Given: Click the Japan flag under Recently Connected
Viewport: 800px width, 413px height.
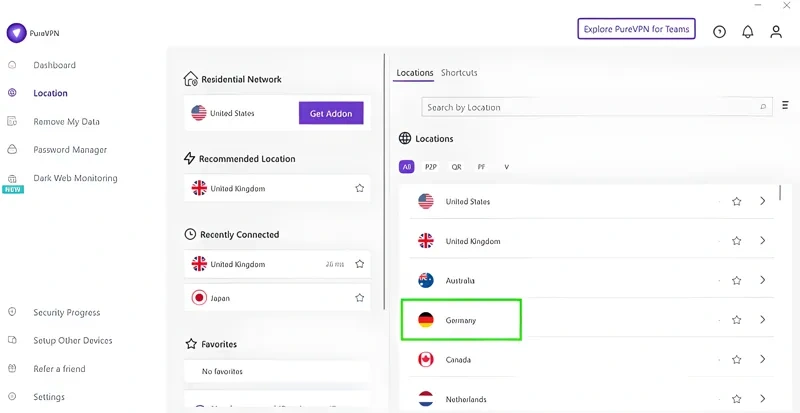Looking at the screenshot, I should pyautogui.click(x=199, y=298).
